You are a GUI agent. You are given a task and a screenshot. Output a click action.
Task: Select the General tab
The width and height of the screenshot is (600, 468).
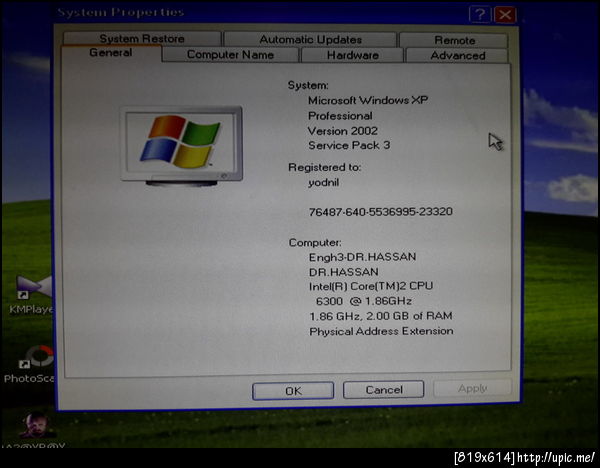[111, 53]
